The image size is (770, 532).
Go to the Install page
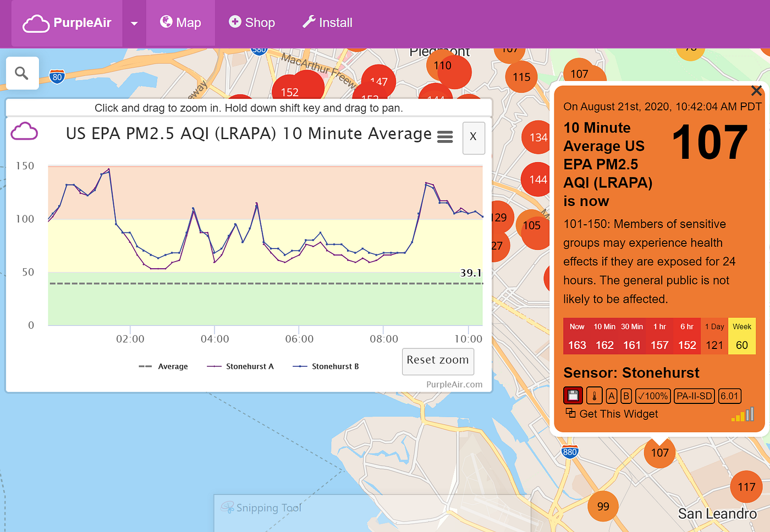327,23
